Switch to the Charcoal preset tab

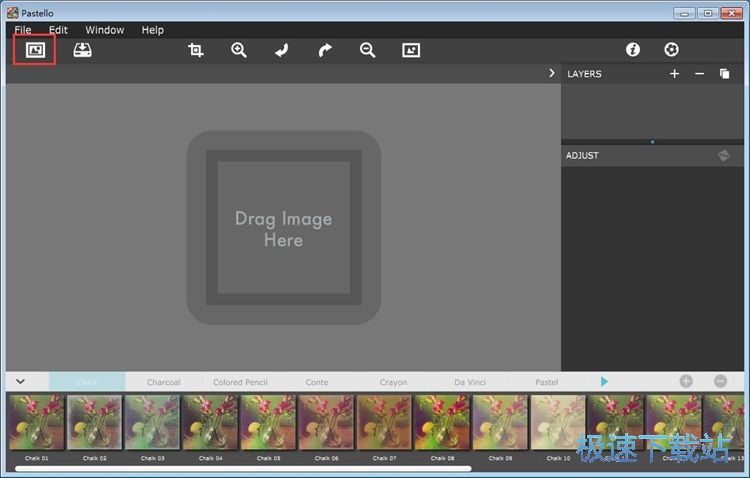point(164,382)
